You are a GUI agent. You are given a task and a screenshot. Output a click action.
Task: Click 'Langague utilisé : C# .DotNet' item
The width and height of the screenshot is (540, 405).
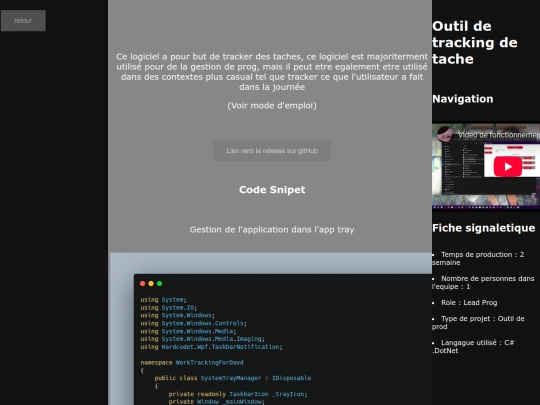(x=473, y=346)
